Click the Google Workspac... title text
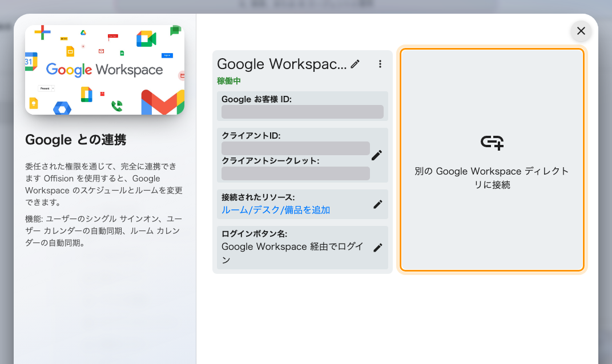The image size is (612, 364). (x=282, y=64)
